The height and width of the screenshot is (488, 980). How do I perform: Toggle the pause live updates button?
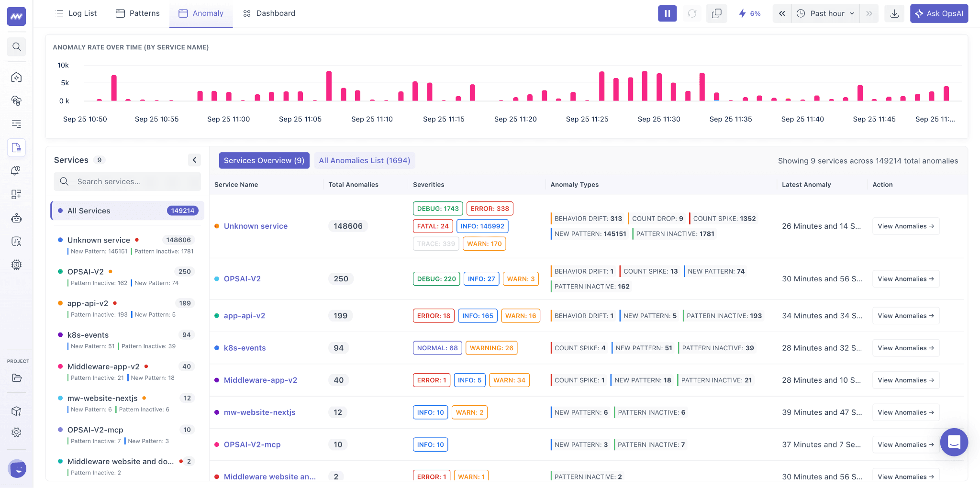tap(668, 13)
